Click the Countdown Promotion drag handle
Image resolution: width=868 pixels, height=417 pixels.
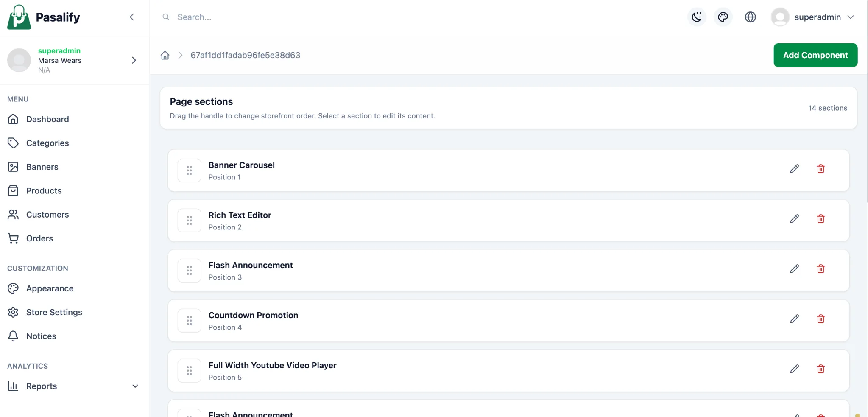(x=189, y=321)
